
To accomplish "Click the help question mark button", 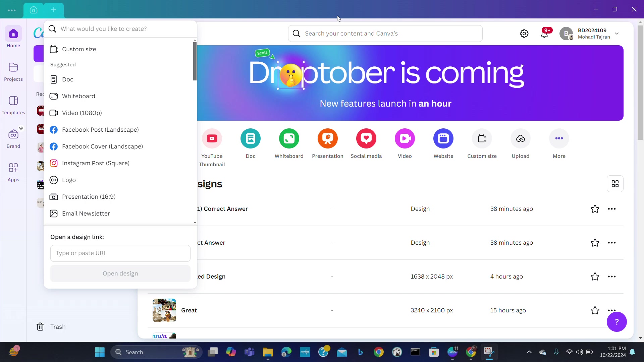I will 616,322.
